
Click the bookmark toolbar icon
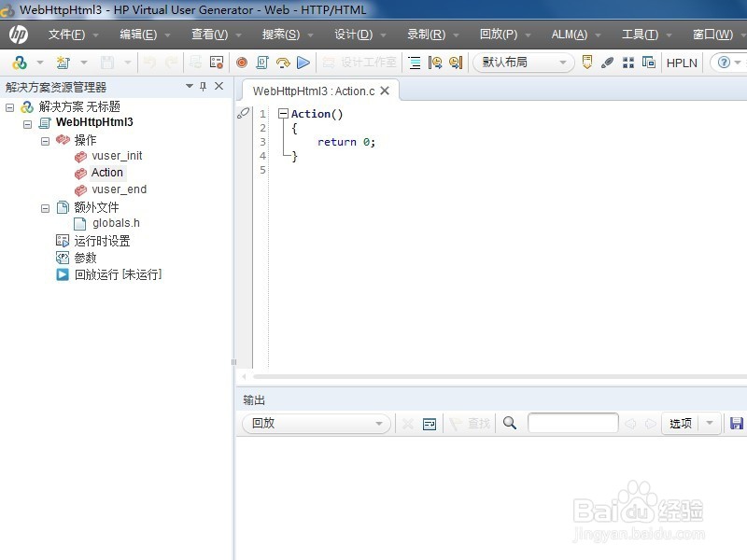587,63
